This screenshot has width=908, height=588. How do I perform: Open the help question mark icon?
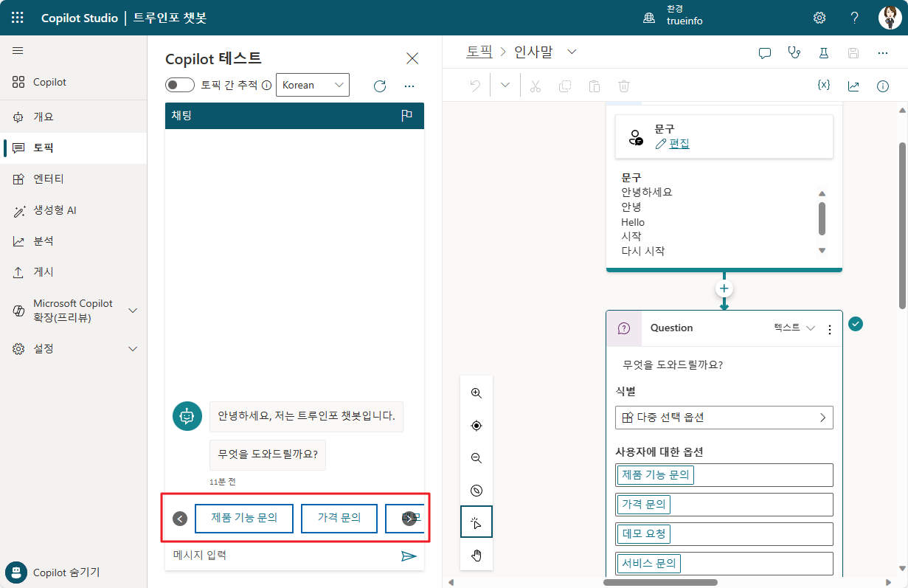854,18
